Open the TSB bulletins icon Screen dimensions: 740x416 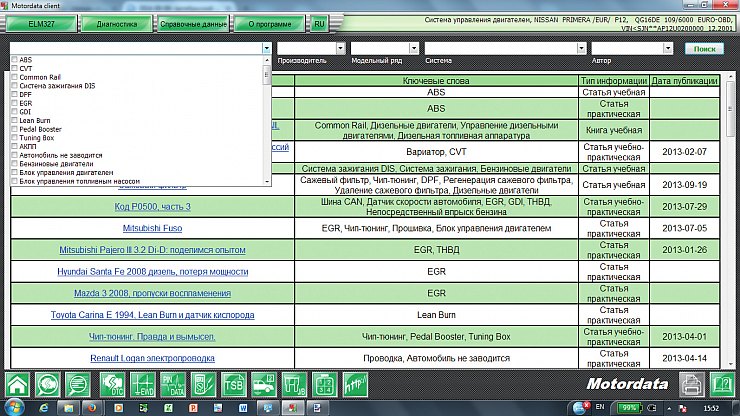(234, 384)
